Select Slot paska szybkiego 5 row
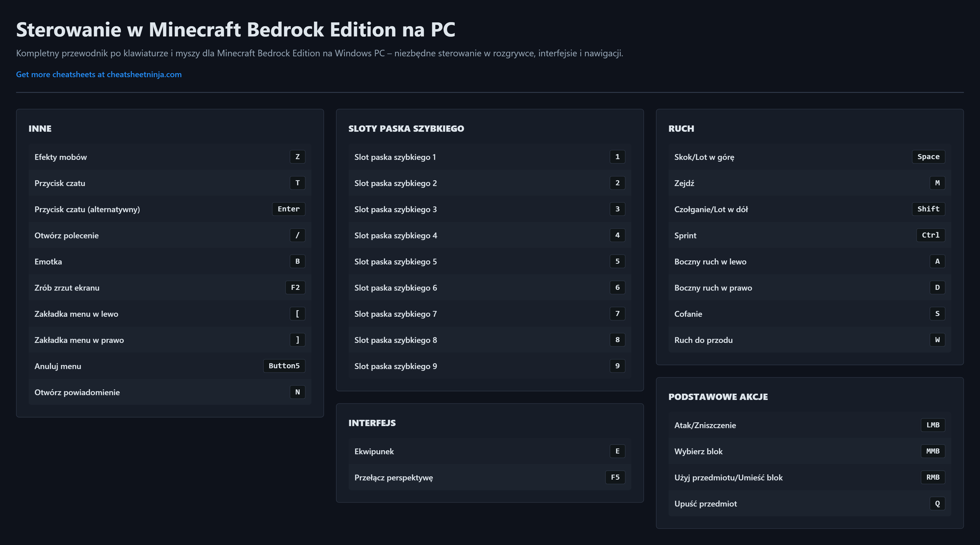The image size is (980, 545). click(x=489, y=262)
